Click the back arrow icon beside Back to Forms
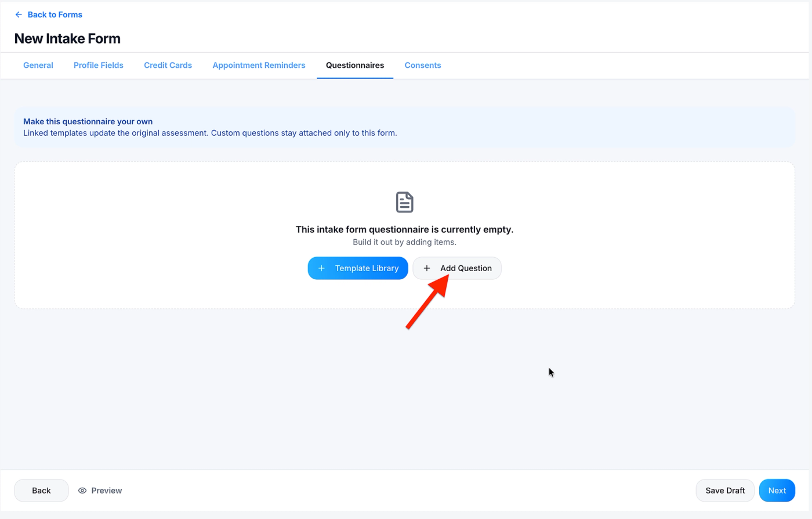Viewport: 812px width, 519px height. pyautogui.click(x=19, y=15)
